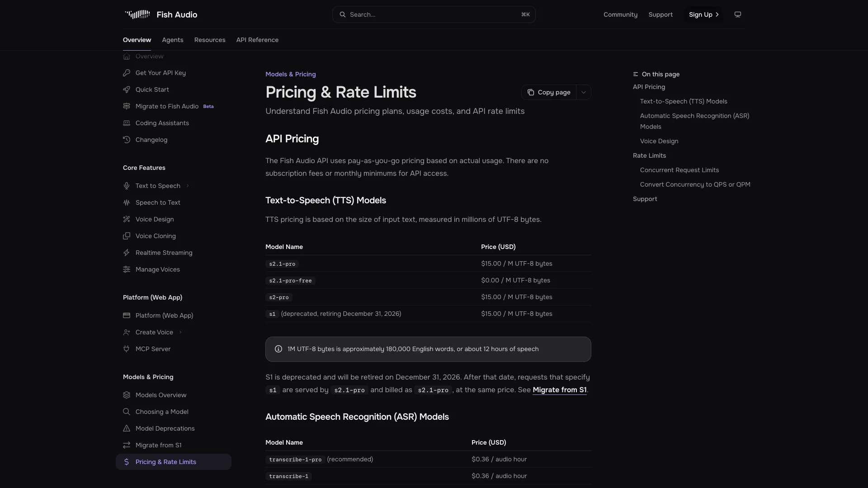Click the Voice Cloning copy icon
Image resolution: width=868 pixels, height=488 pixels.
click(x=127, y=236)
